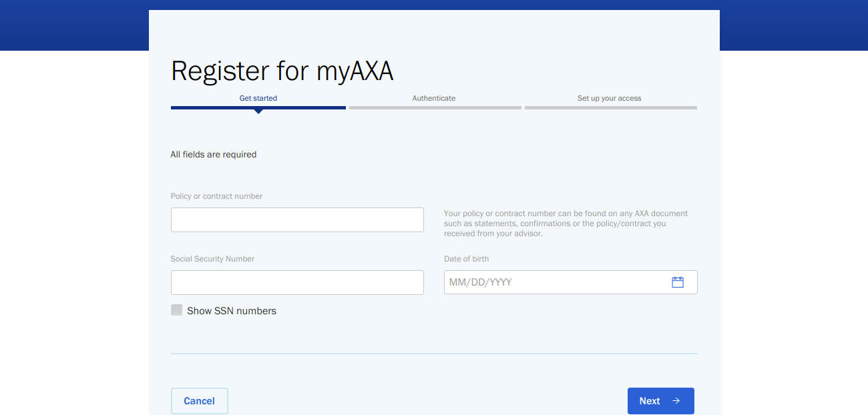Proceed with the Next button
Image resolution: width=868 pixels, height=415 pixels.
[x=661, y=401]
